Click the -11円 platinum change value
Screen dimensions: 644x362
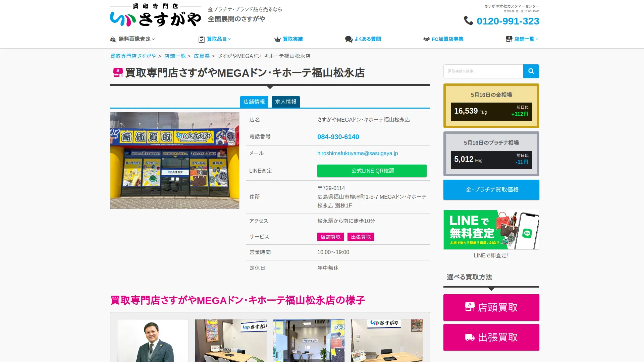pyautogui.click(x=522, y=162)
